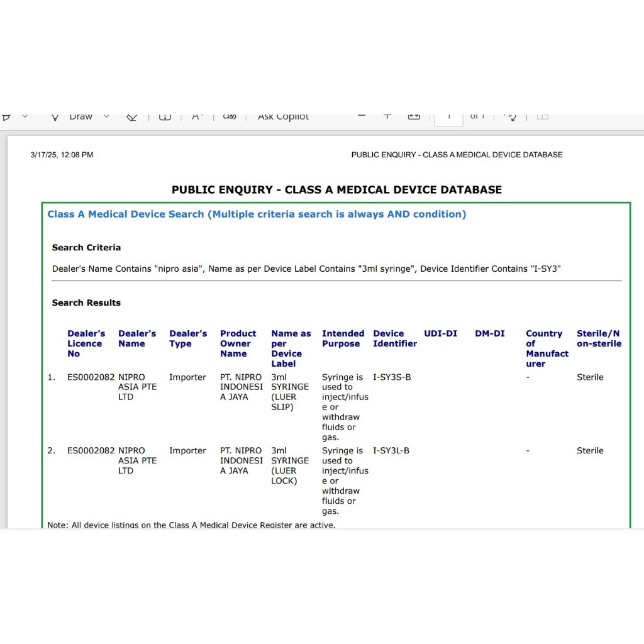The width and height of the screenshot is (644, 644).
Task: Open the Highlight tool options chevron
Action: (x=25, y=116)
